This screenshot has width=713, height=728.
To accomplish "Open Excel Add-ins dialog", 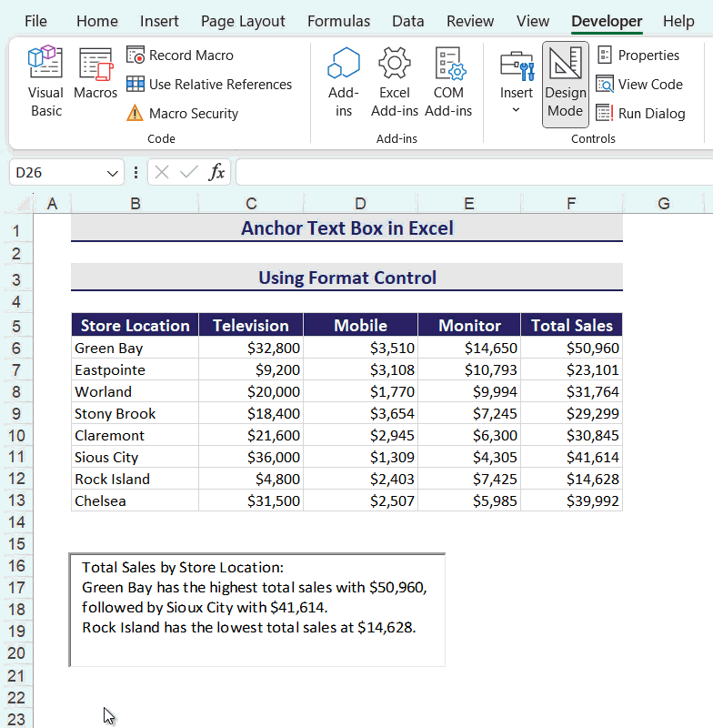I will tap(395, 82).
